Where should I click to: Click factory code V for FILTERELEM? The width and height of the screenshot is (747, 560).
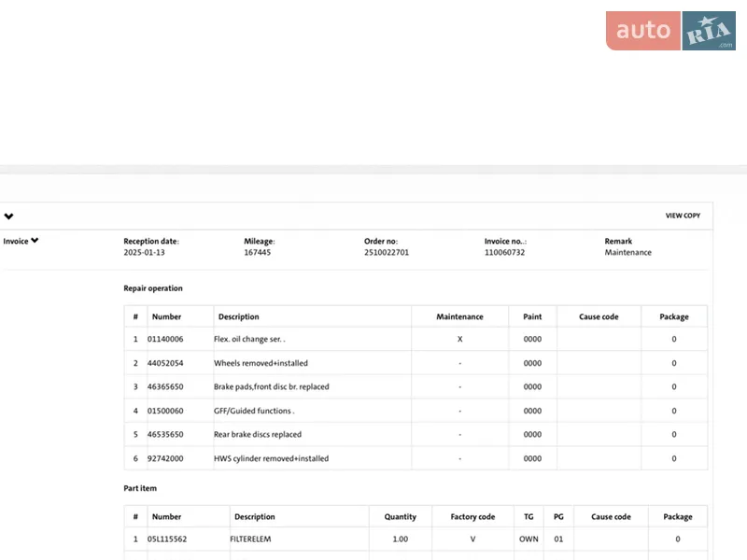pos(472,539)
